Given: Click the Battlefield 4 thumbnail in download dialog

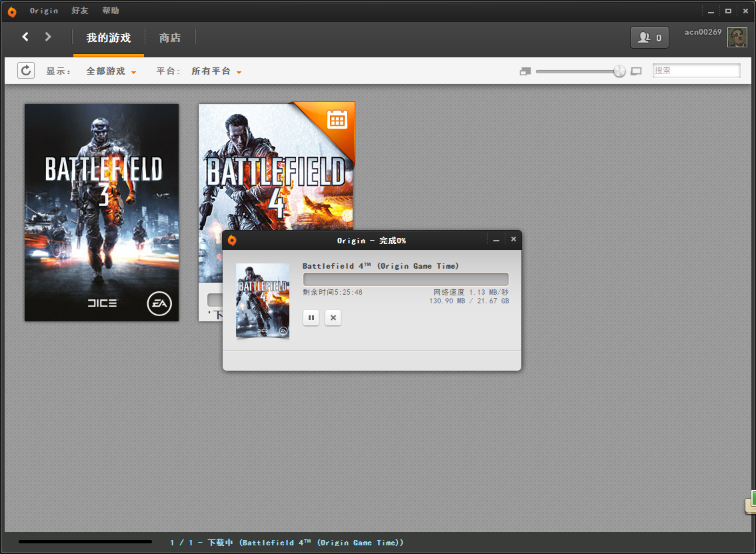Looking at the screenshot, I should [263, 300].
